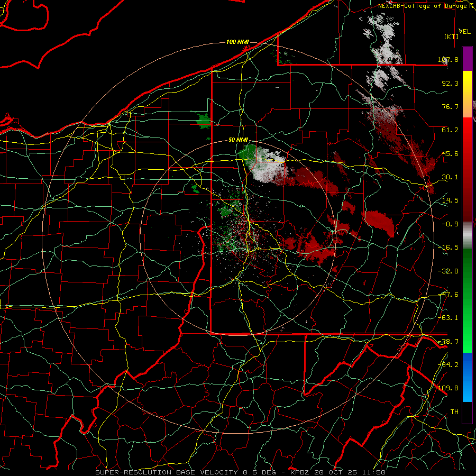The image size is (476, 476).
Task: Select the 45.6 legend value
Action: click(450, 153)
